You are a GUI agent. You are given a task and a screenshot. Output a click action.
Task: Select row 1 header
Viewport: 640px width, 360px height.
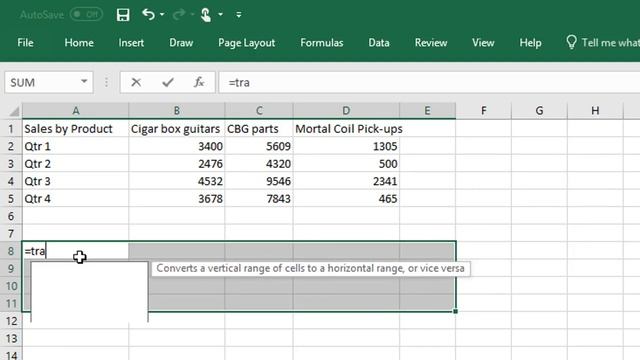pos(11,129)
